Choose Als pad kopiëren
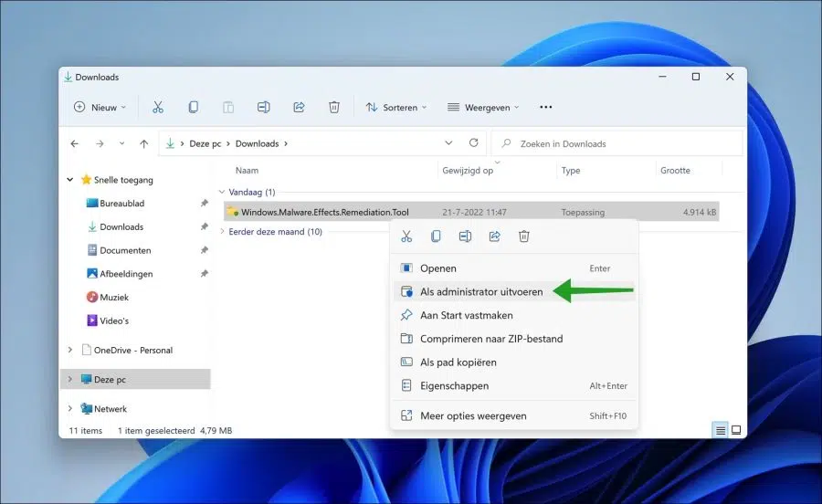 pyautogui.click(x=513, y=362)
